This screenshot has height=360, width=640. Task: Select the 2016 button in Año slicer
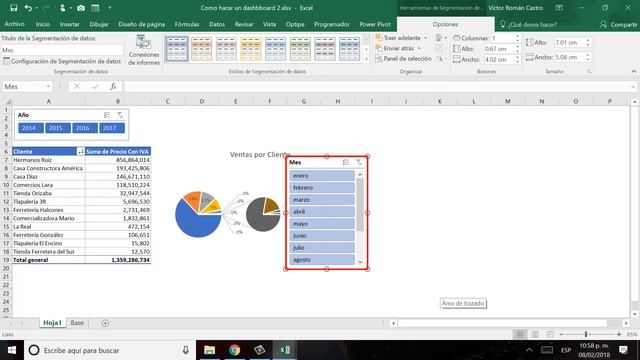84,128
